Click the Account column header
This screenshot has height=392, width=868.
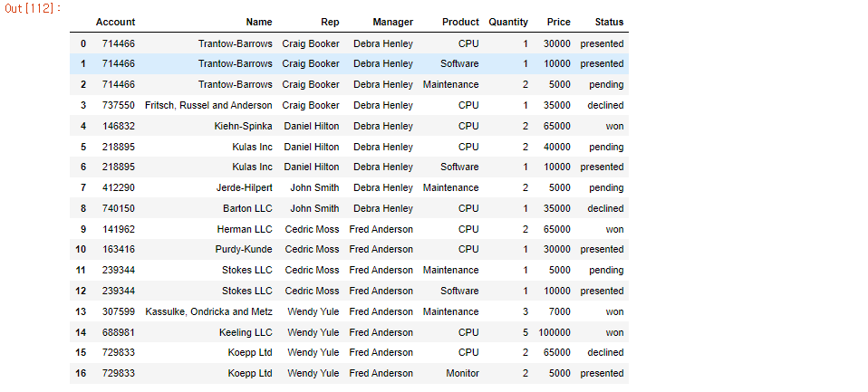coord(115,22)
